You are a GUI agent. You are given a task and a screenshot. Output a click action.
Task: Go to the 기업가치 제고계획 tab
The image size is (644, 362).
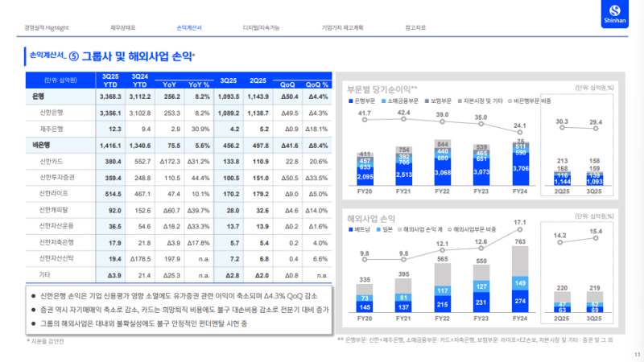coord(342,28)
